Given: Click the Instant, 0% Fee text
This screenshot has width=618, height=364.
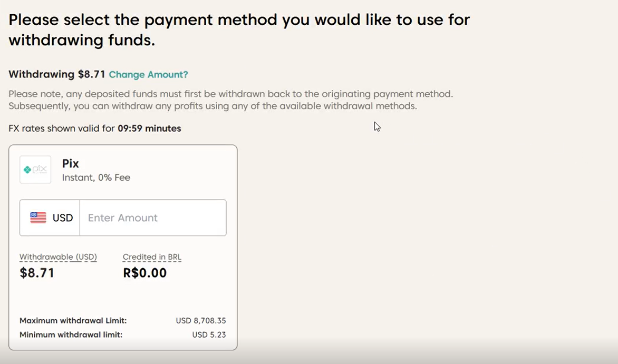Looking at the screenshot, I should pos(96,178).
